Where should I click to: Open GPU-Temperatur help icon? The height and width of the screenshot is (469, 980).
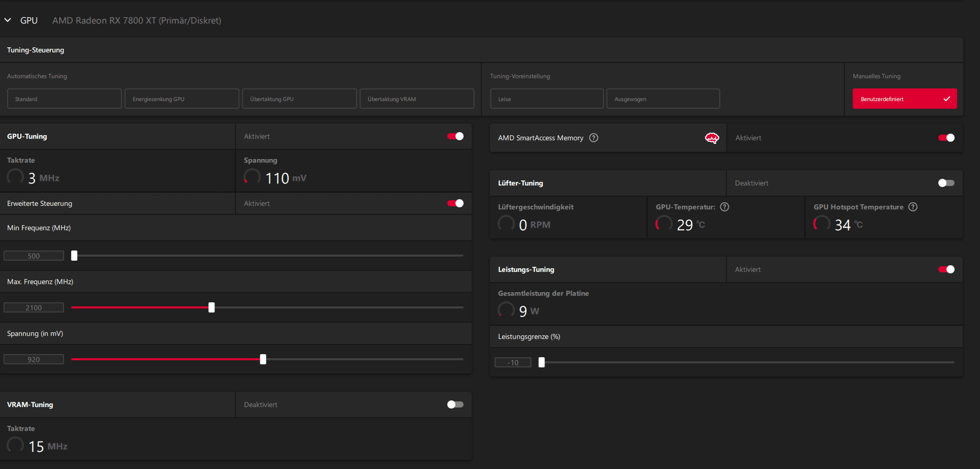pos(725,207)
